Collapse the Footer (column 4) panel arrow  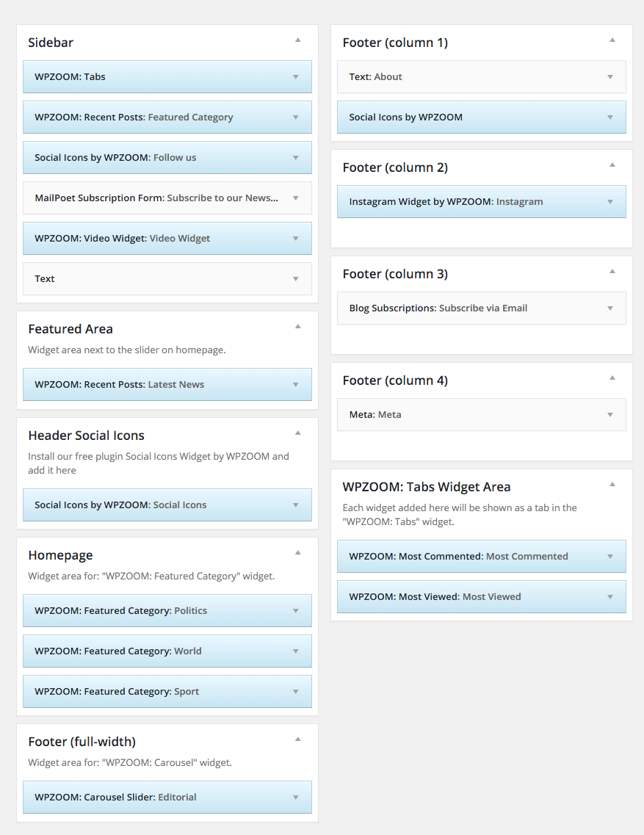click(x=612, y=378)
